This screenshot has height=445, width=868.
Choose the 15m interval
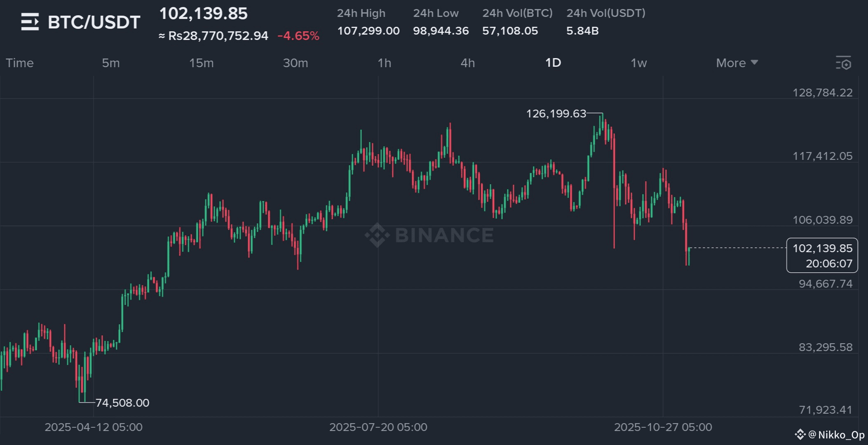pyautogui.click(x=201, y=63)
